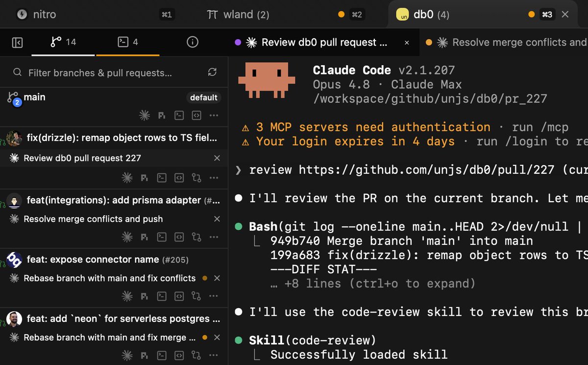
Task: Close the Review db0 pull request tab
Action: pos(407,43)
